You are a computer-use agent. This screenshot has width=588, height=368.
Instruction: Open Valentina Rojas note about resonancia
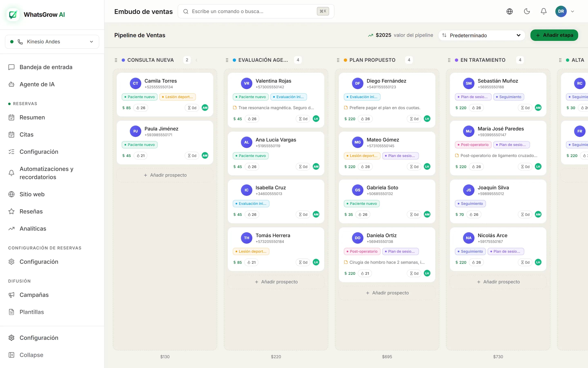[x=274, y=108]
